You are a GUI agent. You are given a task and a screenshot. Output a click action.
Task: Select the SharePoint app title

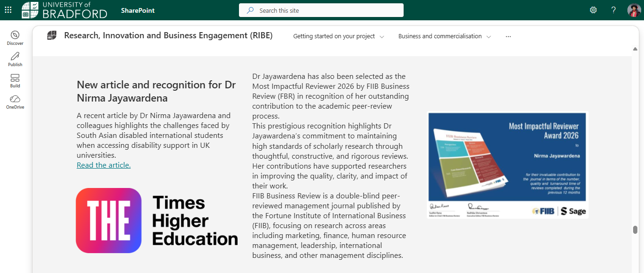tap(138, 10)
